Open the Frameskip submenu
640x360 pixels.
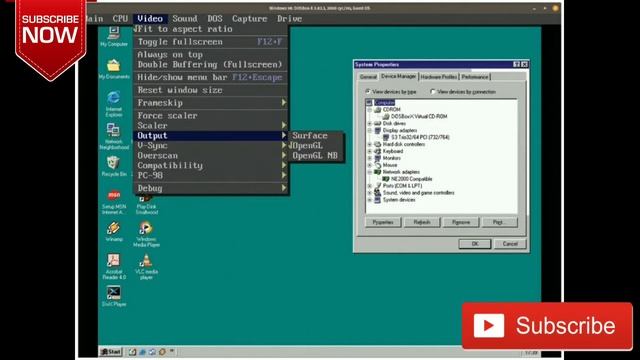coord(211,103)
